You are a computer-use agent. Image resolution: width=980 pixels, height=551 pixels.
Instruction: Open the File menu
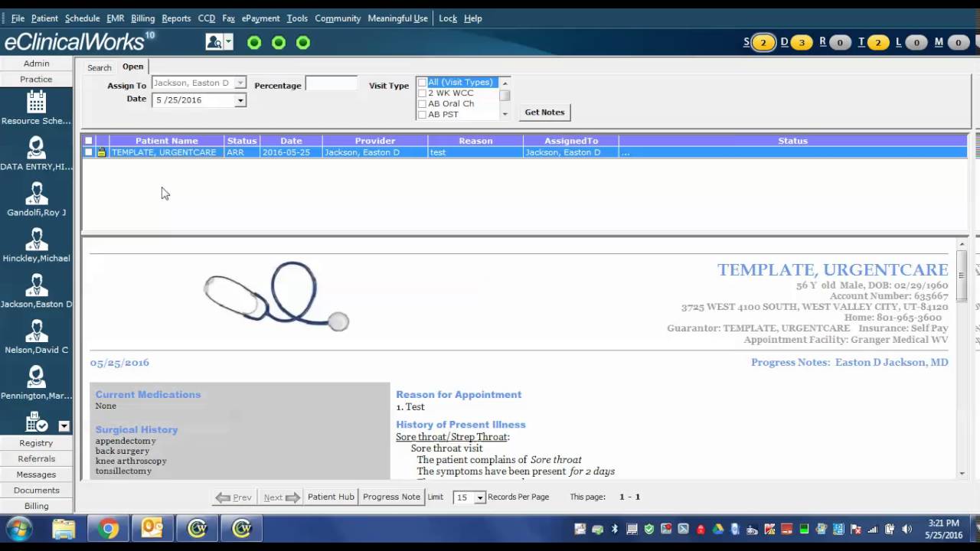[x=18, y=18]
